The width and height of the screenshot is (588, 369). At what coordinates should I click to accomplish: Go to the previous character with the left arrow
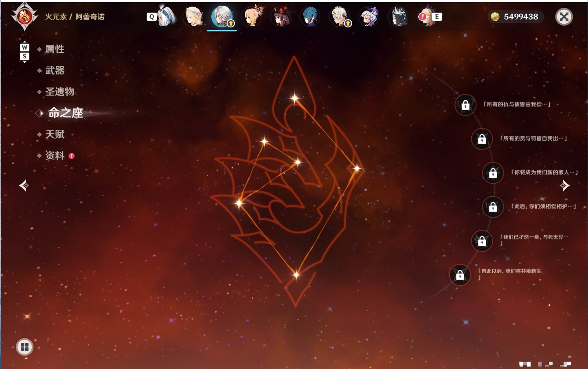tap(24, 186)
